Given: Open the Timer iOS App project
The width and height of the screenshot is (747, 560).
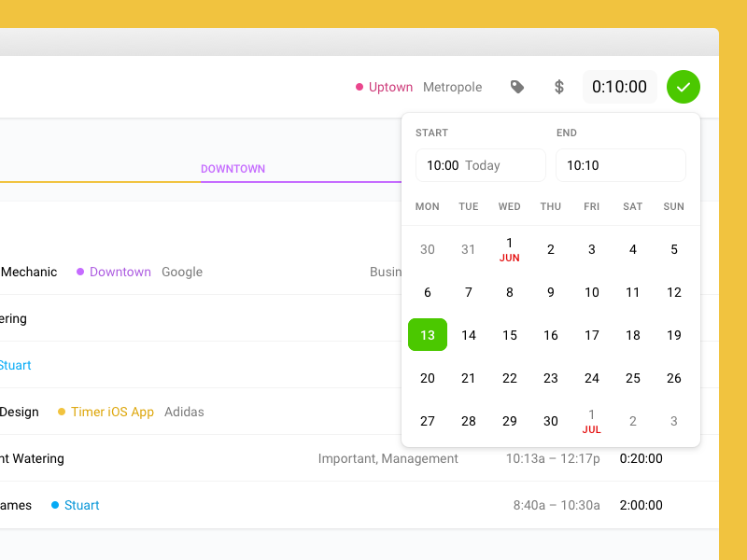Looking at the screenshot, I should [x=112, y=412].
